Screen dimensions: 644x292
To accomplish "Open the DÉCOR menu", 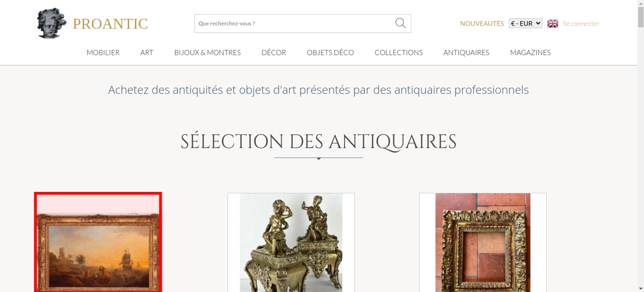I will point(274,52).
